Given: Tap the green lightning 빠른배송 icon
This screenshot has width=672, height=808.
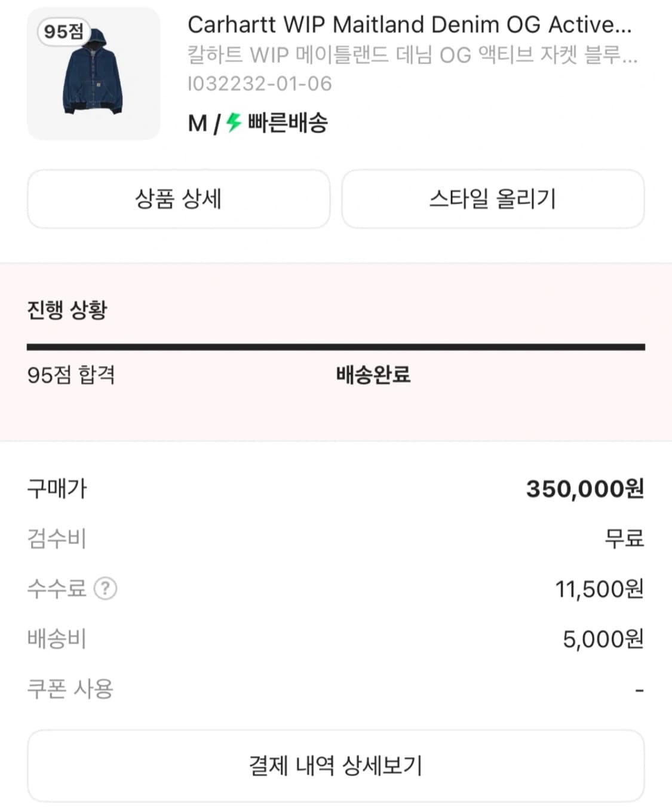Looking at the screenshot, I should pyautogui.click(x=234, y=123).
